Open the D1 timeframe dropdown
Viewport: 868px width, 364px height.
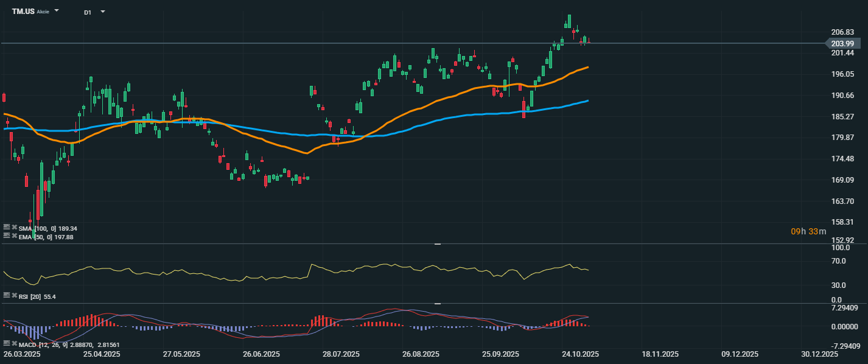click(102, 12)
